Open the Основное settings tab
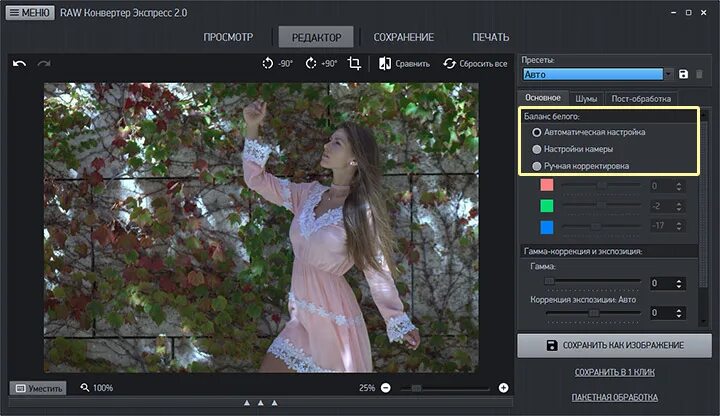The image size is (720, 416). pyautogui.click(x=543, y=98)
